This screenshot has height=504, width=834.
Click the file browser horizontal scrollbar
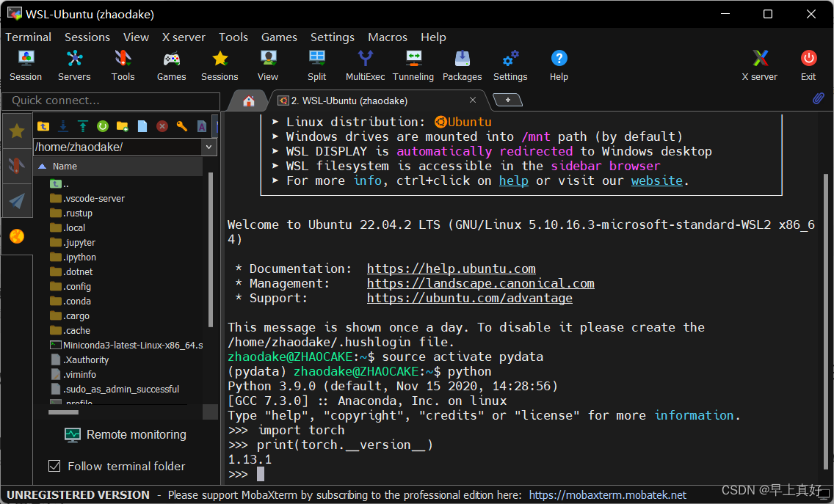pyautogui.click(x=63, y=412)
